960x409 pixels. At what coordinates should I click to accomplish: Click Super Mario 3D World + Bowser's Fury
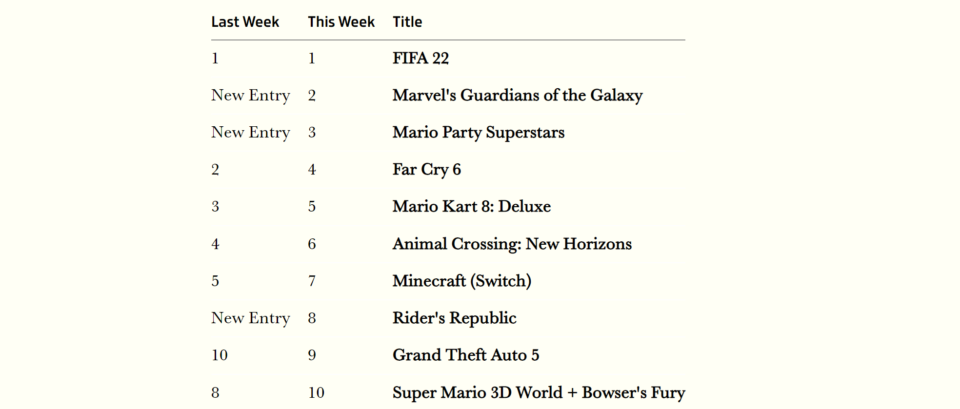click(x=539, y=392)
